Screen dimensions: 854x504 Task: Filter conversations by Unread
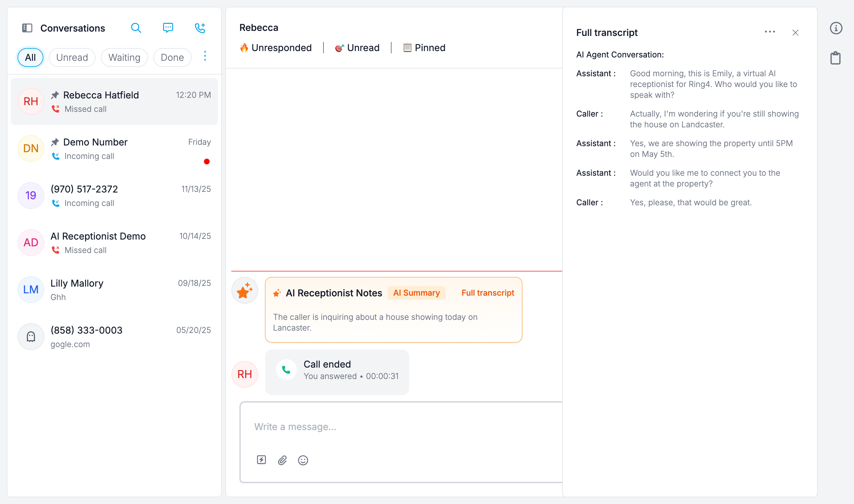pyautogui.click(x=72, y=57)
